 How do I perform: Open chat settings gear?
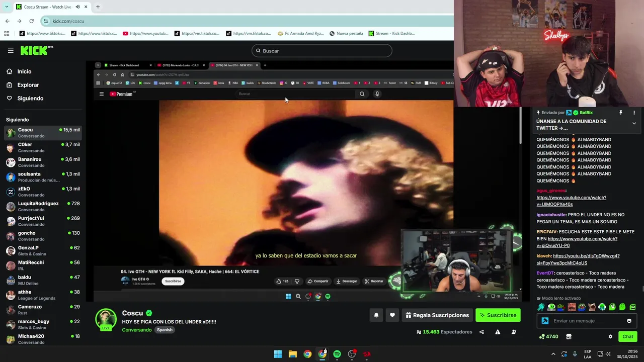[x=610, y=337]
